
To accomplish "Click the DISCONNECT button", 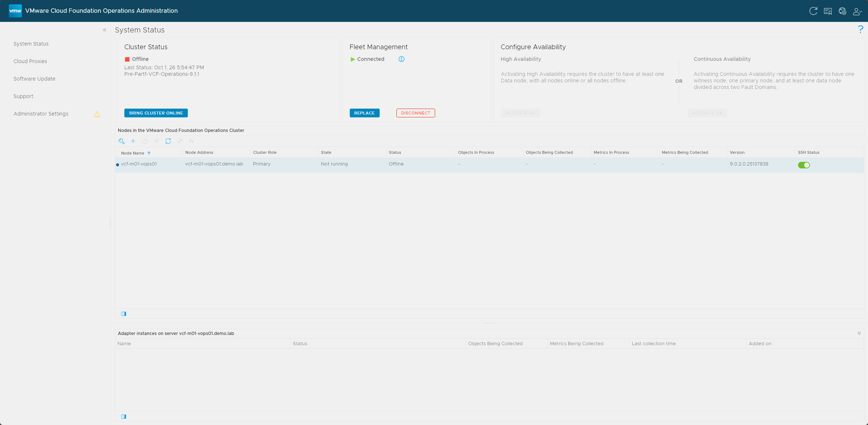I will tap(415, 113).
